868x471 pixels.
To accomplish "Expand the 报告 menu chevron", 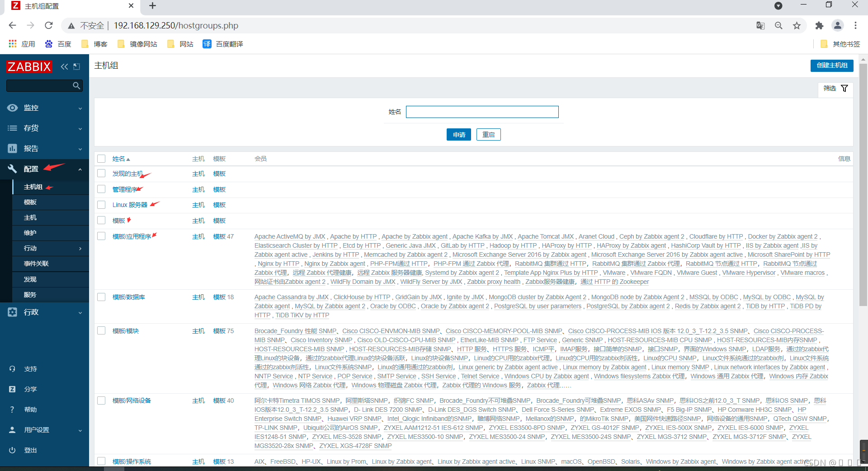I will [x=80, y=149].
